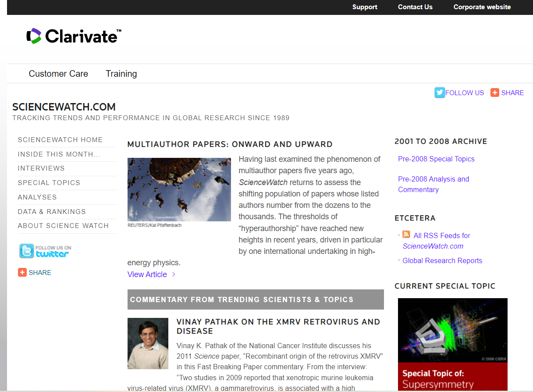
Task: Open Contact Us in top bar
Action: 415,7
